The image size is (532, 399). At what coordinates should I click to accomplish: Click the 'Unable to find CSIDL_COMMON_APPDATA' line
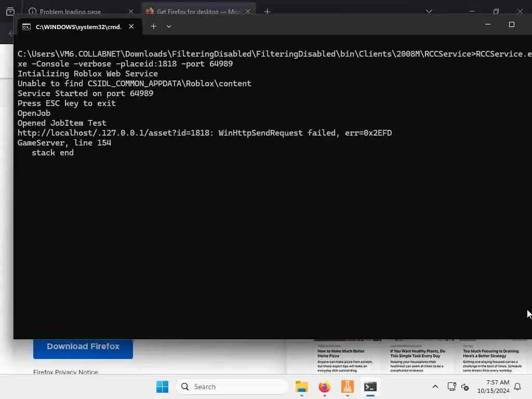(135, 84)
